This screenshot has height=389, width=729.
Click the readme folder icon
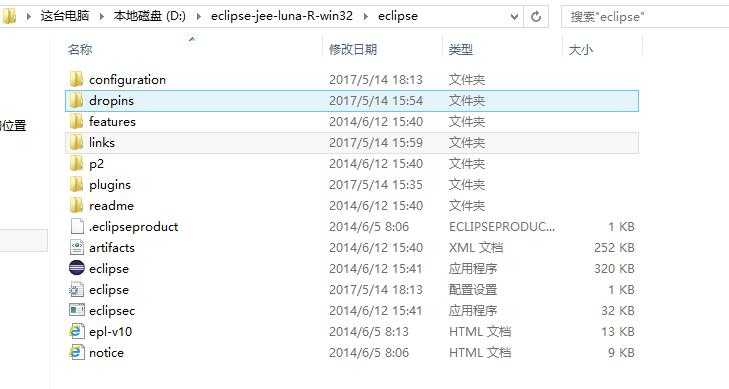[x=76, y=205]
